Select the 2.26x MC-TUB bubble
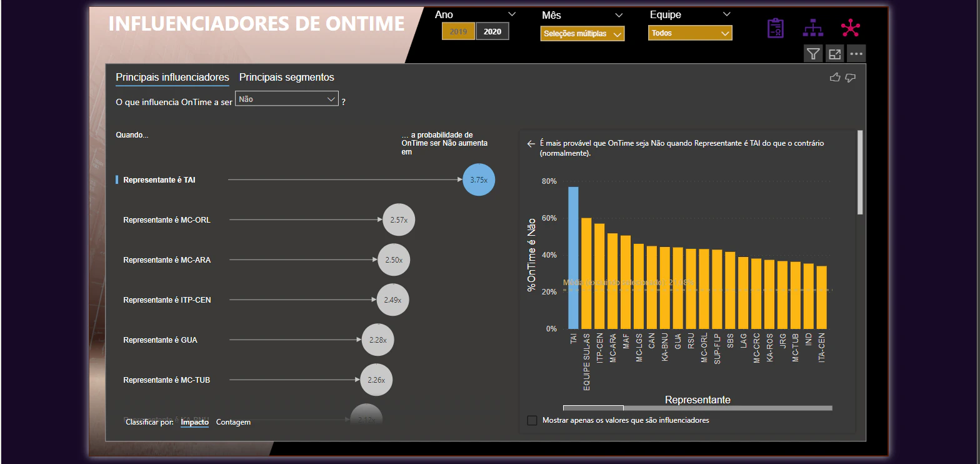The image size is (980, 464). tap(376, 380)
